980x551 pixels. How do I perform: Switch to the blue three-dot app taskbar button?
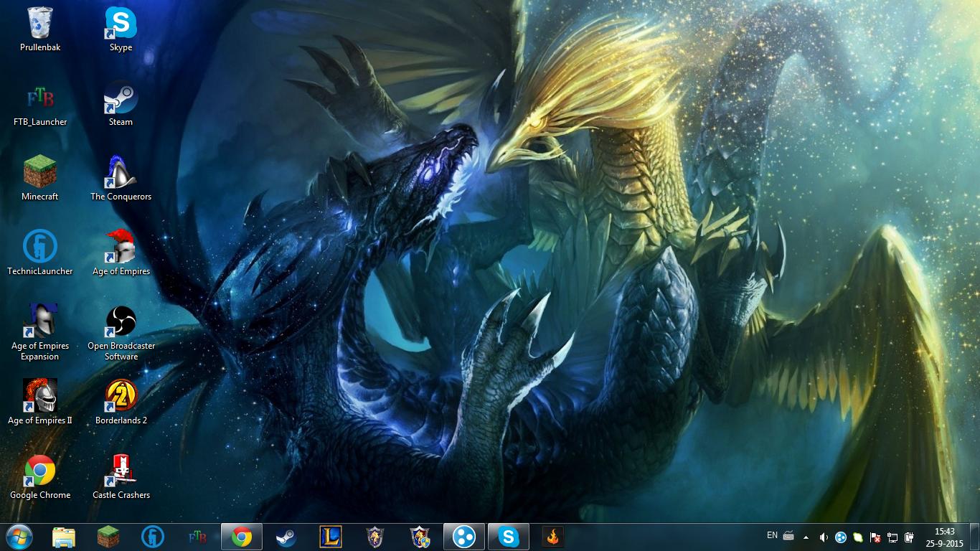click(464, 537)
